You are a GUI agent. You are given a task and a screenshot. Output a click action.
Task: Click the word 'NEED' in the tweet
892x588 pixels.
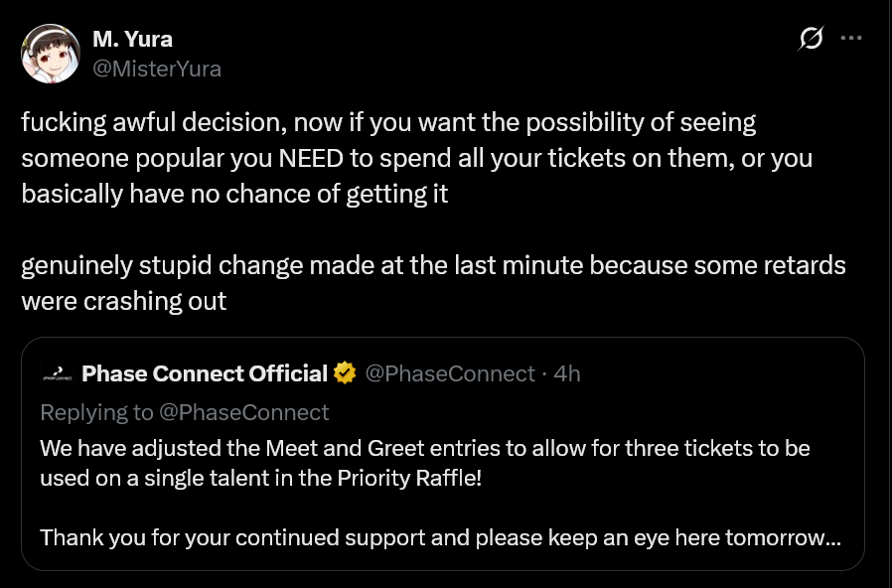tap(312, 159)
